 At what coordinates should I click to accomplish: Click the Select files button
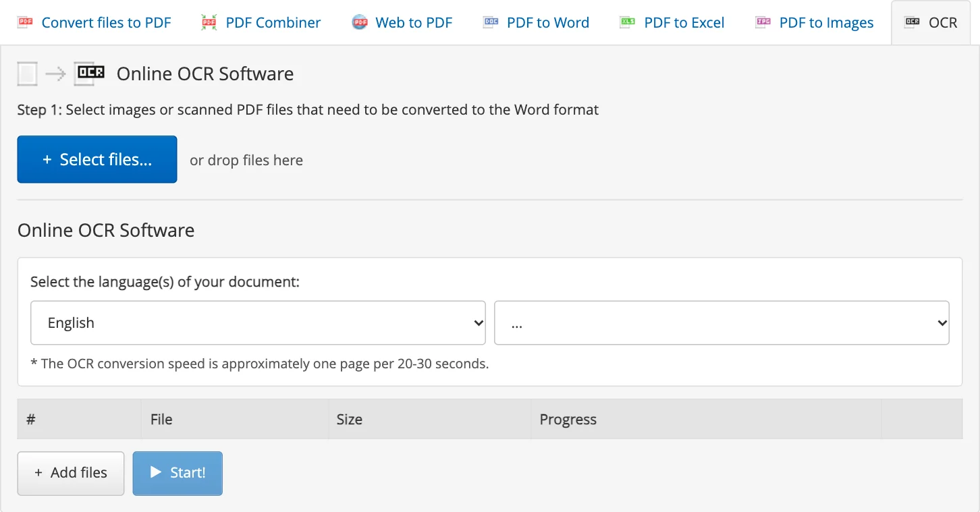97,159
